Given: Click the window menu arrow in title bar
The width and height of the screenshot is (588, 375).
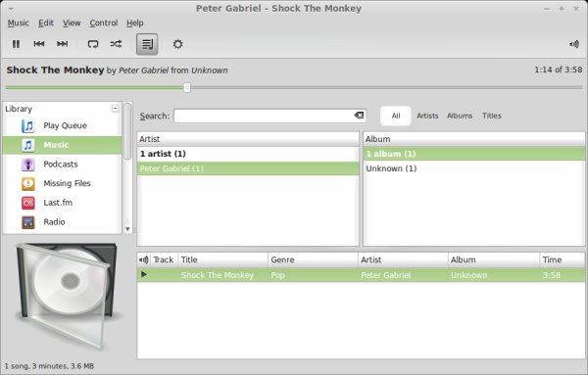Looking at the screenshot, I should [x=11, y=9].
